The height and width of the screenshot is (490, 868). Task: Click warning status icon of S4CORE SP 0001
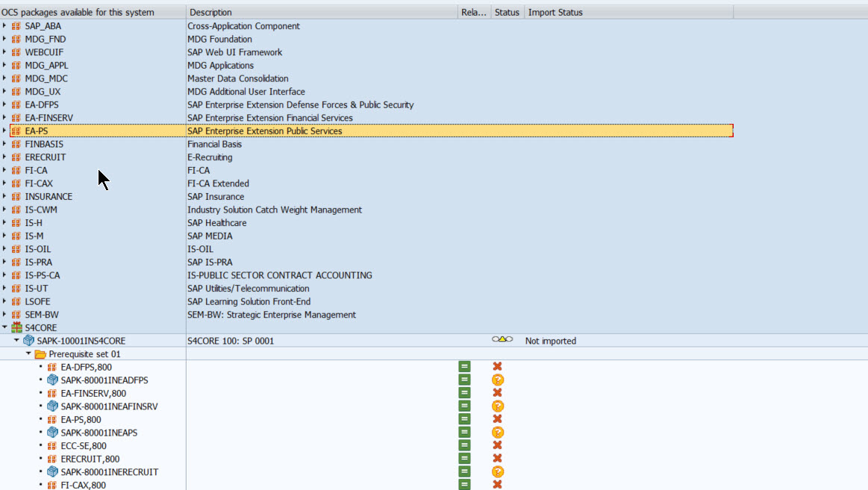coord(502,341)
